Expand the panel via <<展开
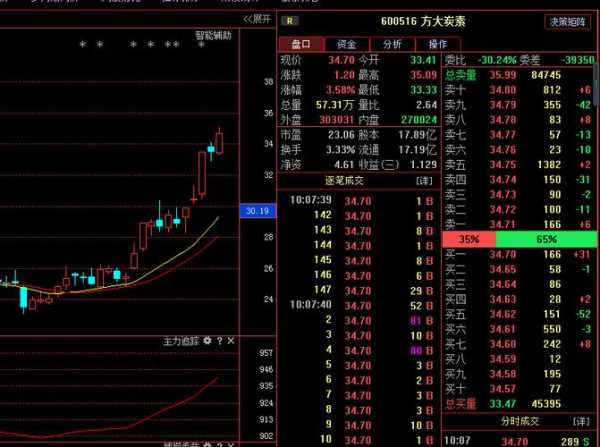 pyautogui.click(x=257, y=19)
